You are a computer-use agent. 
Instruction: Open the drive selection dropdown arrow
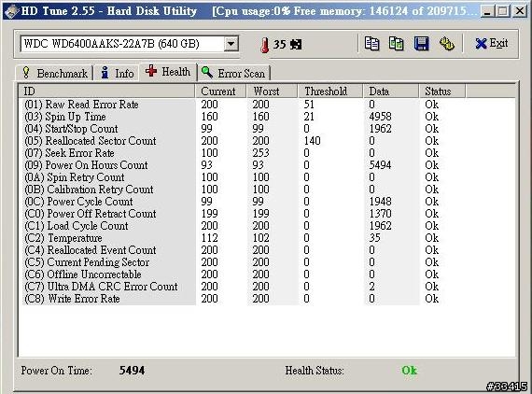(231, 44)
